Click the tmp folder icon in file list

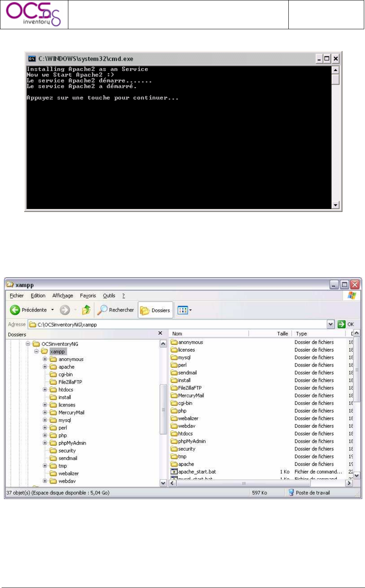tap(174, 457)
